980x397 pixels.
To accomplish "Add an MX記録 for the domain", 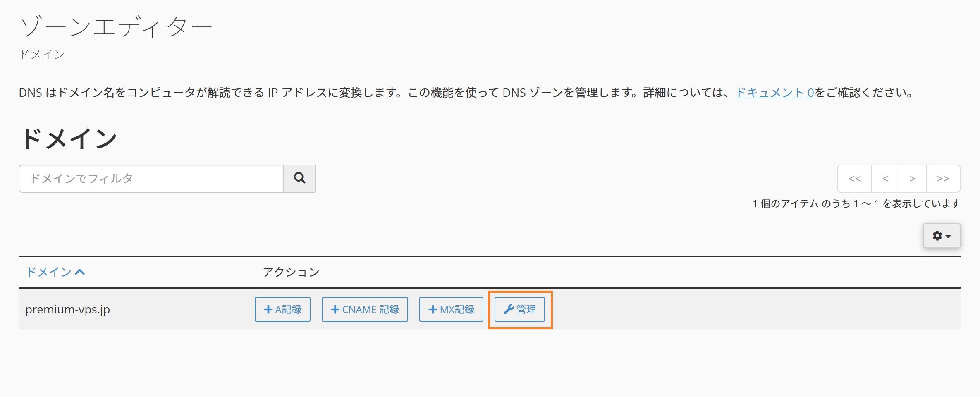I will tap(451, 309).
